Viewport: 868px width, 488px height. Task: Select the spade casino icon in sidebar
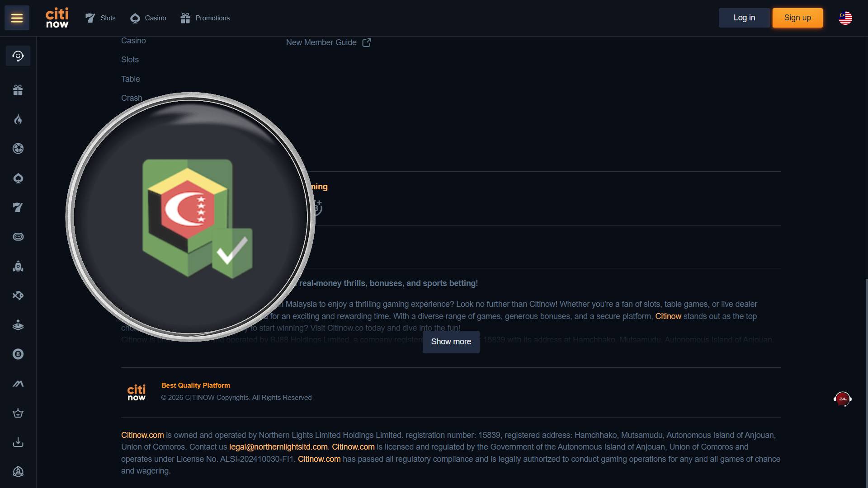coord(18,178)
